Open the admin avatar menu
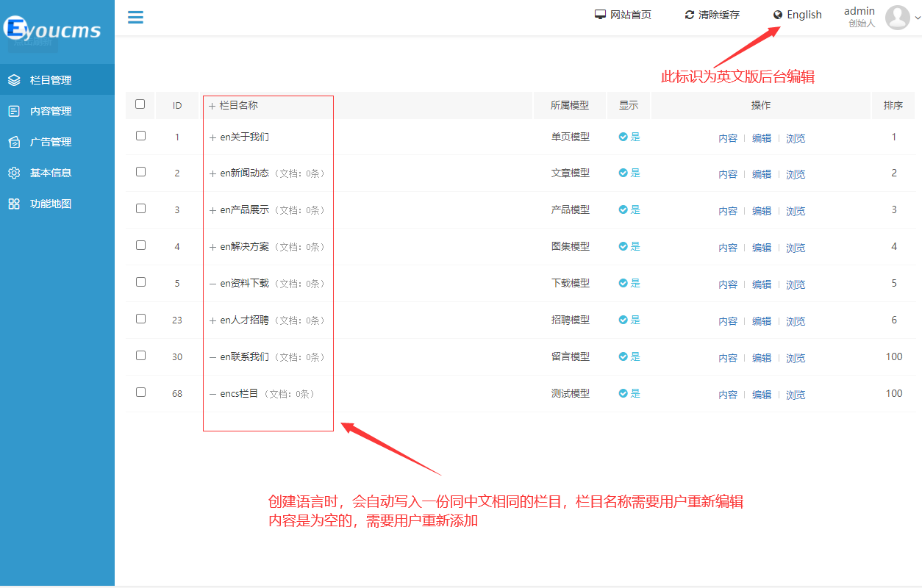The width and height of the screenshot is (922, 588). click(897, 18)
